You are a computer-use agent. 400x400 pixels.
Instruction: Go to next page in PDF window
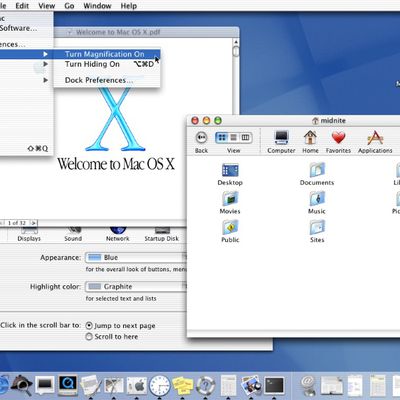(x=34, y=223)
